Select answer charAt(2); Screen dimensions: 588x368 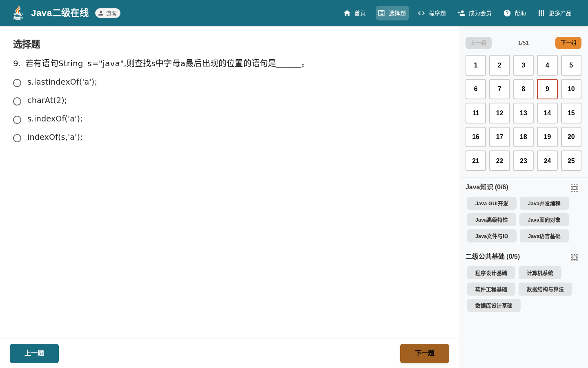click(x=17, y=101)
